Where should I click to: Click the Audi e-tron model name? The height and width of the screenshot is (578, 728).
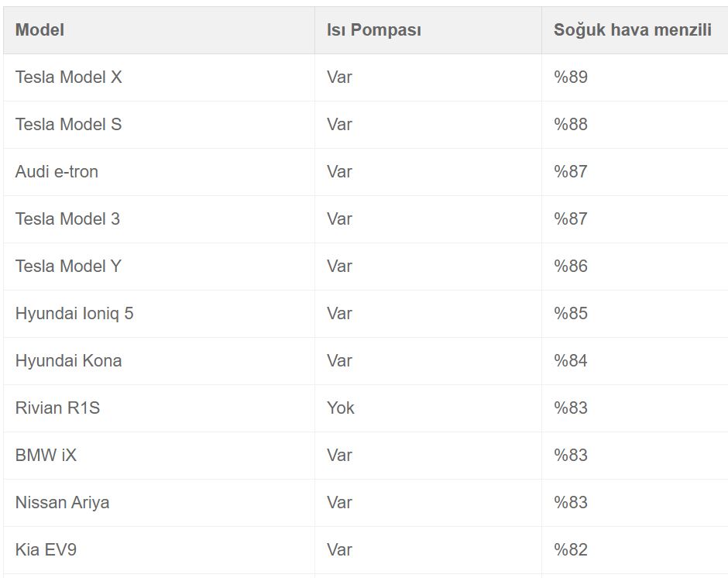[57, 172]
